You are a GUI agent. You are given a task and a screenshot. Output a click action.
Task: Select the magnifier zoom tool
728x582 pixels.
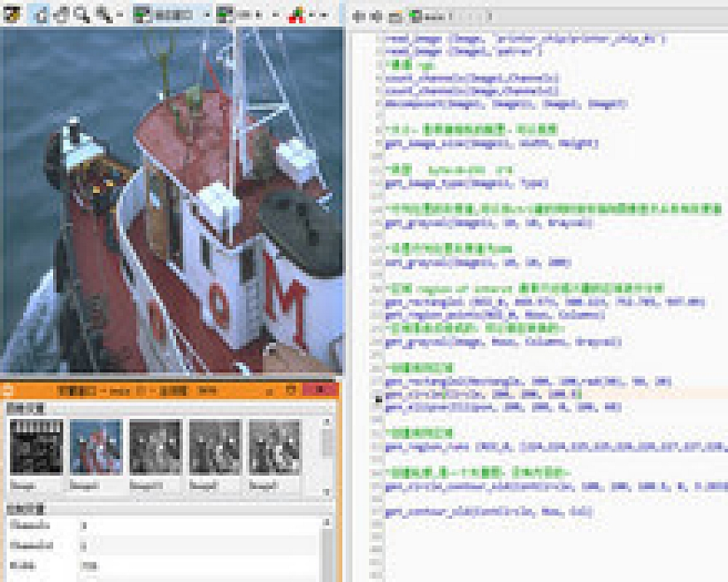point(82,14)
